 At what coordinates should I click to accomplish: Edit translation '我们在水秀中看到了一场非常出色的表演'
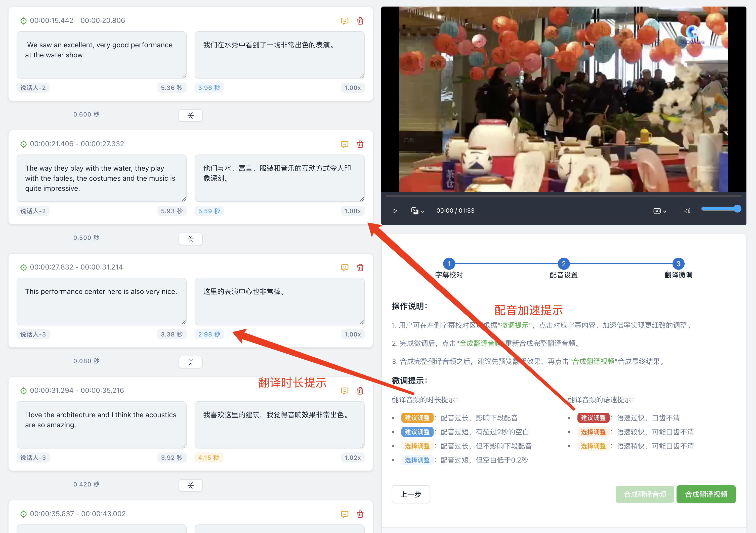point(279,55)
